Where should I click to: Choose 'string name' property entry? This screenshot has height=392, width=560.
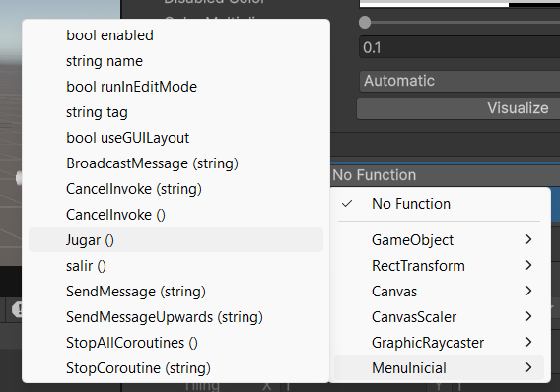(x=175, y=61)
